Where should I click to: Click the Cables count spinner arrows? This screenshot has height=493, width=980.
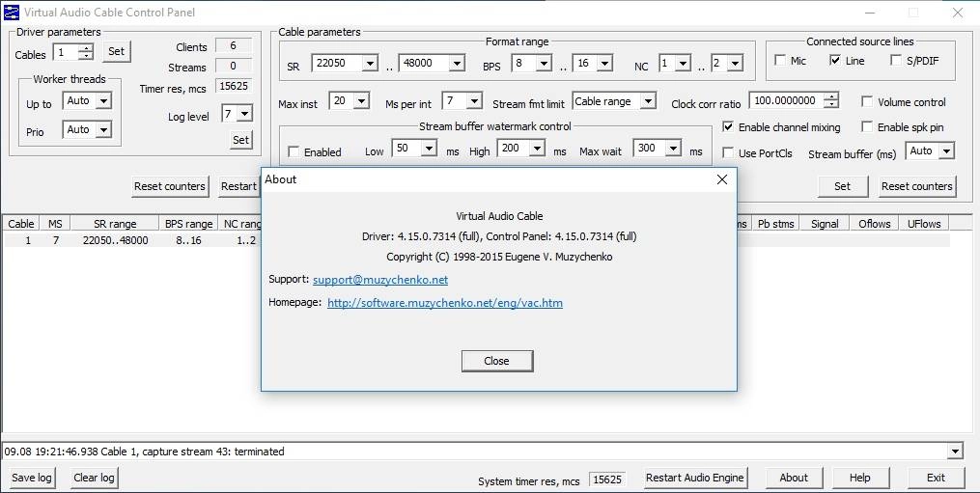(x=87, y=52)
